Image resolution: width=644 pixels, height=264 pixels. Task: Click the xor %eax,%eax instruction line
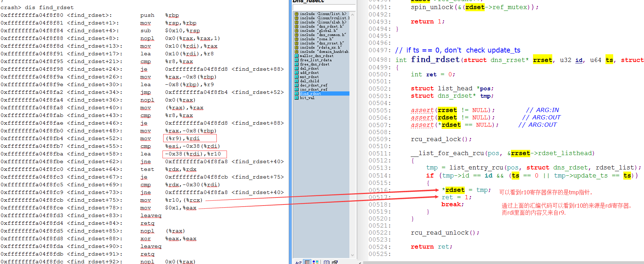98,238
